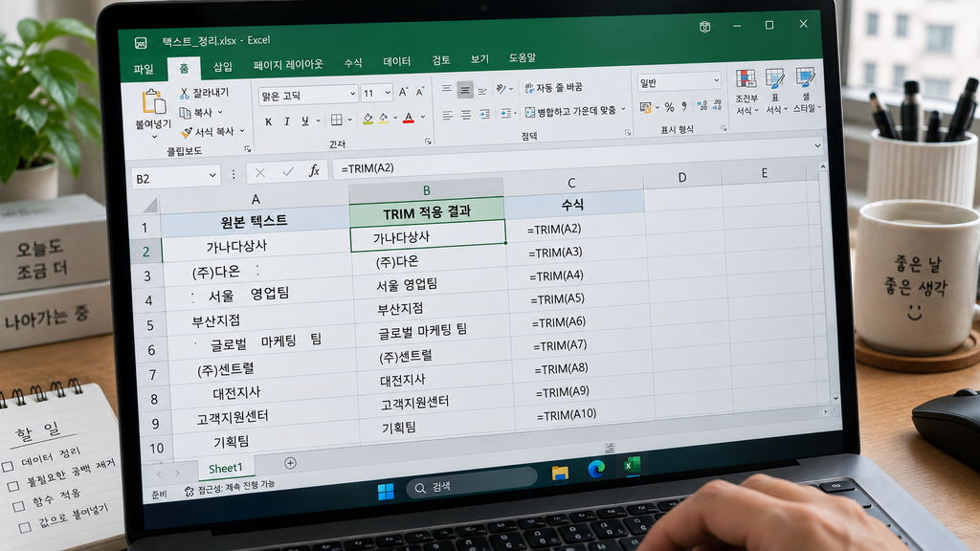Viewport: 980px width, 551px height.
Task: Click the decrease decimal icon
Action: (717, 105)
